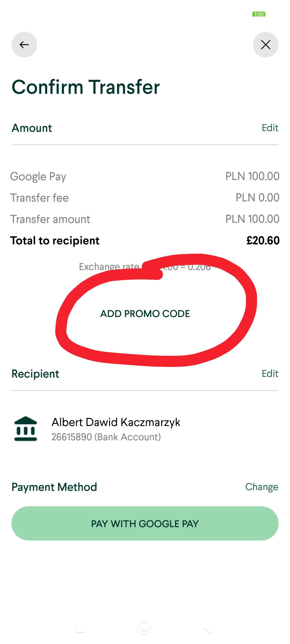Tap Add Promo Code

point(145,313)
